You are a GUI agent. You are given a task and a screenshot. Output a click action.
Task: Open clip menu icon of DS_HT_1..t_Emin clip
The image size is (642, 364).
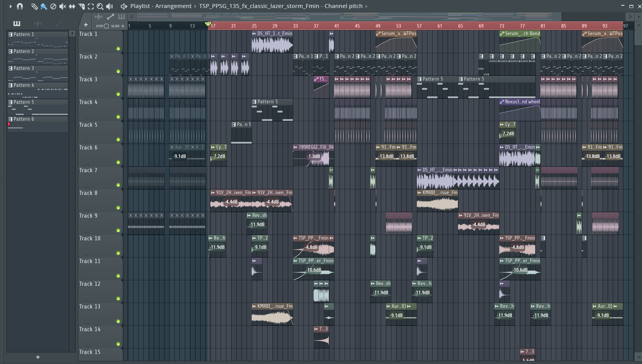click(x=254, y=33)
